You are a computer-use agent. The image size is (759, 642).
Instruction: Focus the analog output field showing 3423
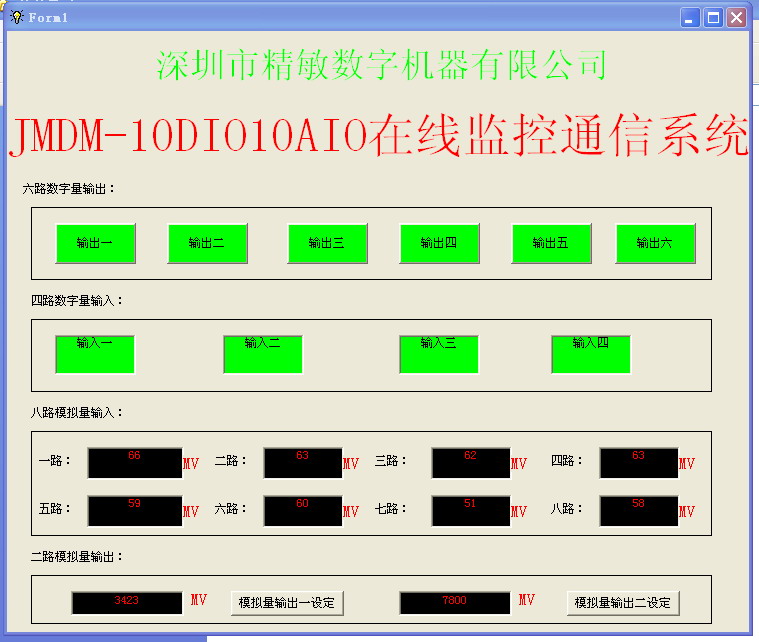coord(127,602)
